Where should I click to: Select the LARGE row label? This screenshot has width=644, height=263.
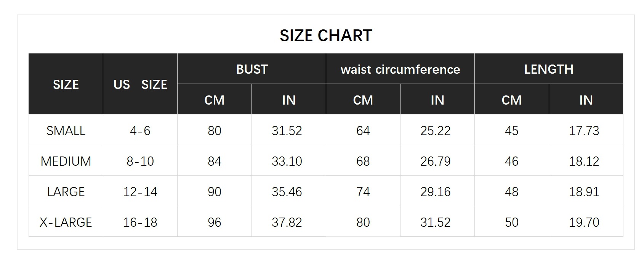(66, 191)
